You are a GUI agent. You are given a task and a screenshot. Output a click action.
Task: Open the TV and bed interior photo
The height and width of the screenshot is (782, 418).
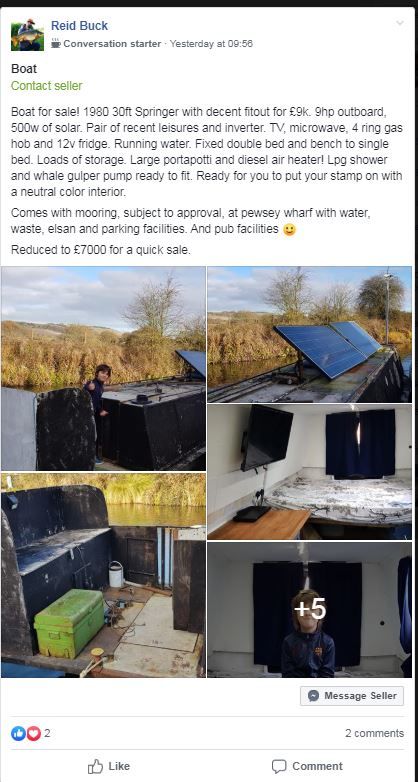pos(309,472)
